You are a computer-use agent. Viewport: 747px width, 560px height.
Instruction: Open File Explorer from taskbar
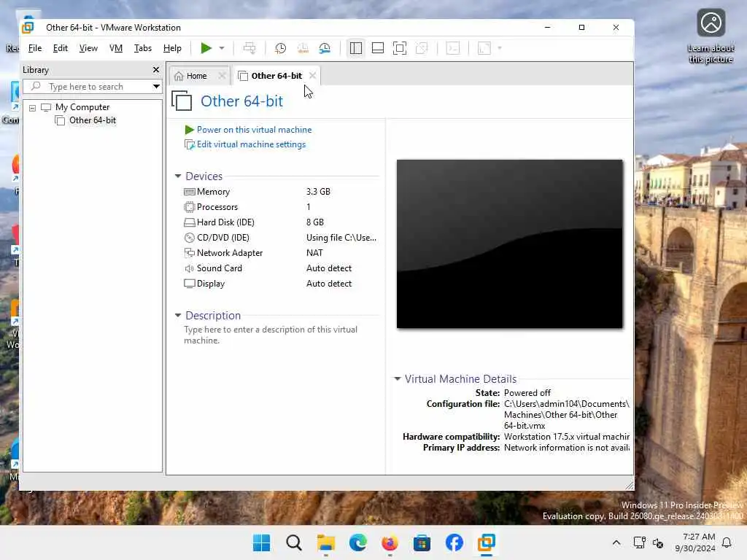[326, 542]
